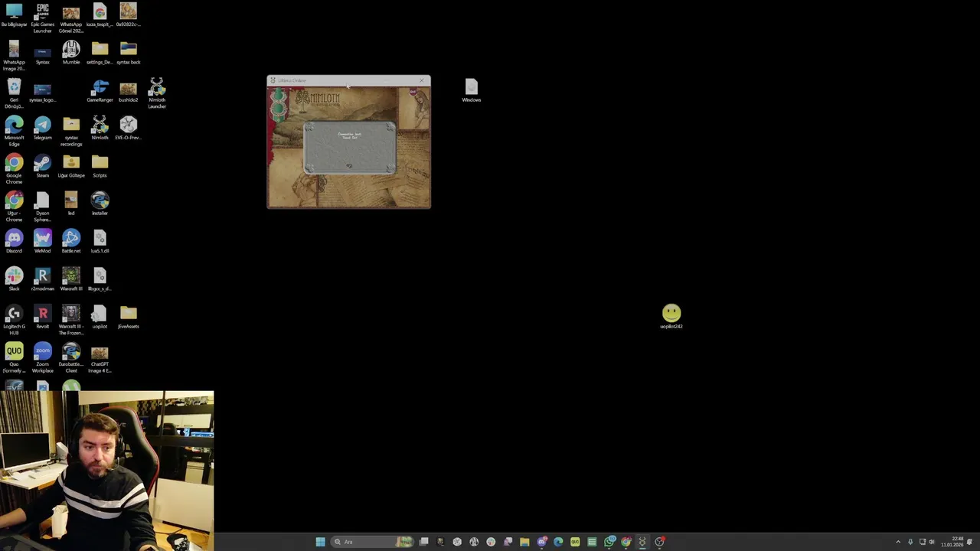
Task: Select the settings_De folder icon
Action: 100,53
